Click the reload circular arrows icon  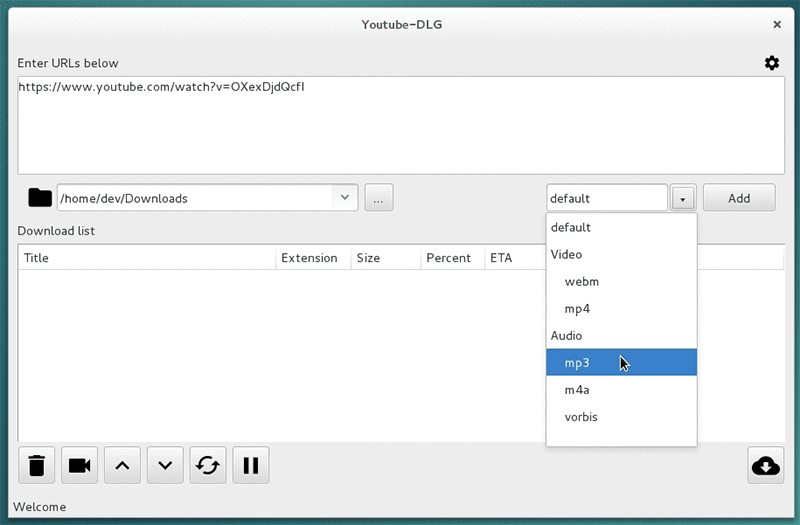click(x=208, y=465)
